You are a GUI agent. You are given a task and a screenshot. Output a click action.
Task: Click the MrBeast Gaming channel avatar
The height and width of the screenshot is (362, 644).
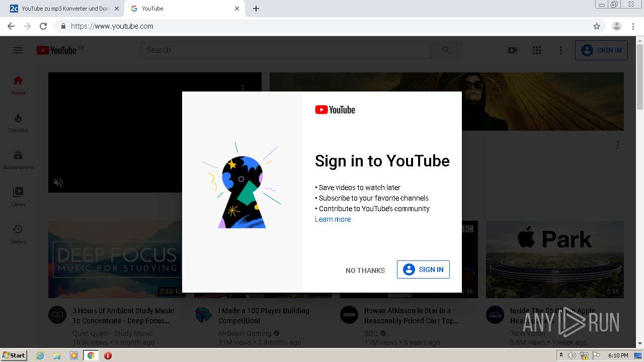pyautogui.click(x=203, y=315)
